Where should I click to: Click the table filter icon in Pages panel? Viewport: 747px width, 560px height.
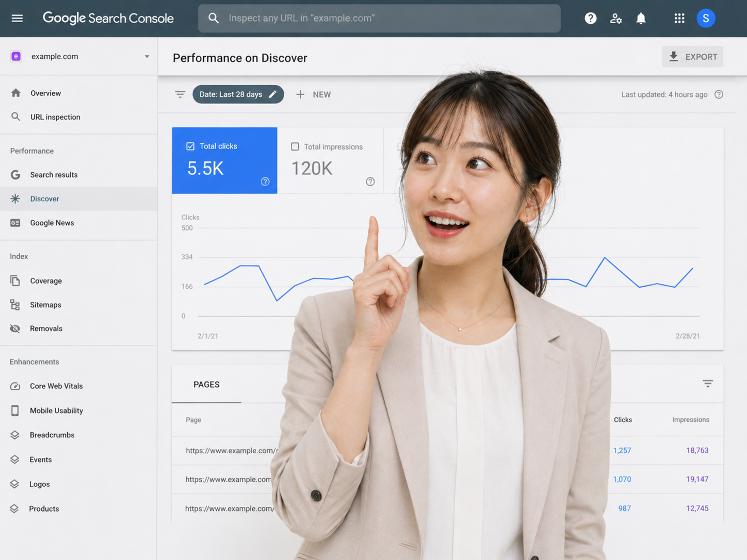(x=708, y=384)
